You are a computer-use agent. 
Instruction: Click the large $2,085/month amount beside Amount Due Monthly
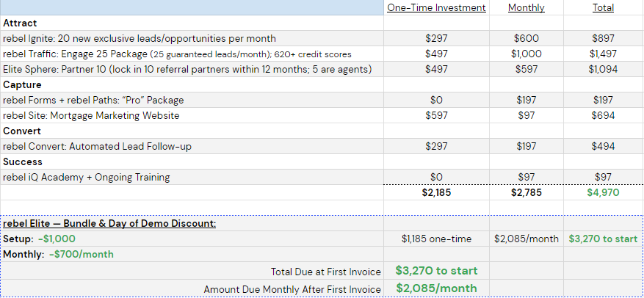[437, 288]
